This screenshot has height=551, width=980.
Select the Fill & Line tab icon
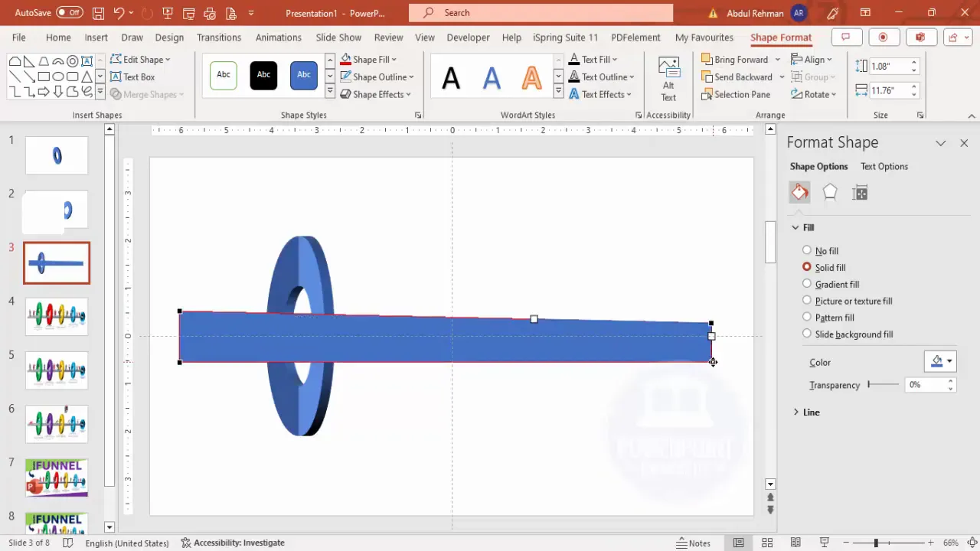[x=799, y=192]
